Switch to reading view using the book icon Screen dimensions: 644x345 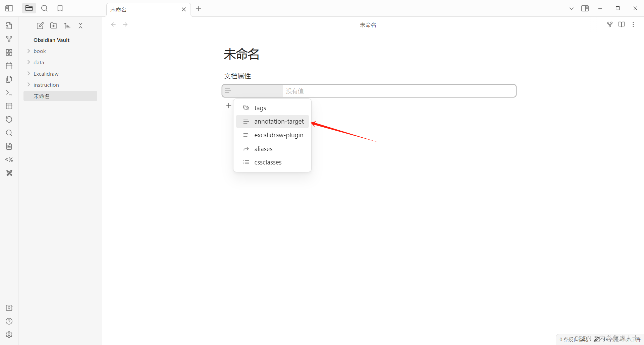pyautogui.click(x=622, y=24)
